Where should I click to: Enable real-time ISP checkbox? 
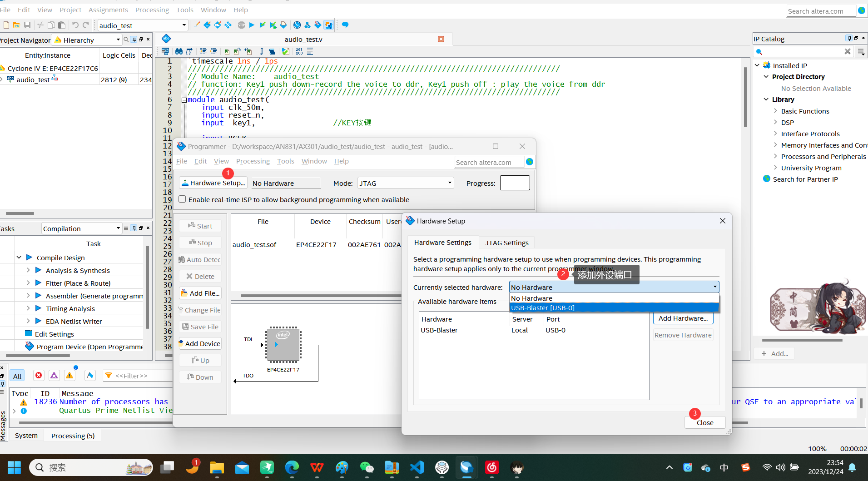click(182, 199)
